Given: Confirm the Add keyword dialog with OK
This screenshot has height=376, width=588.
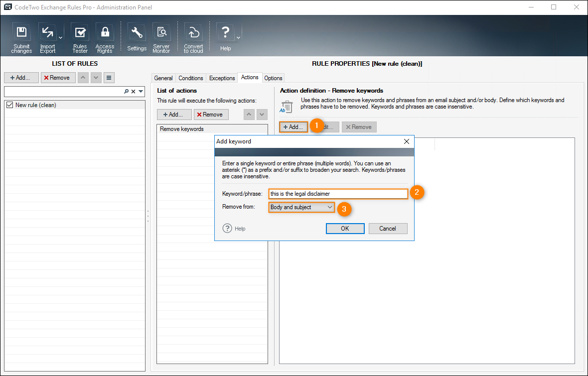Looking at the screenshot, I should point(345,228).
